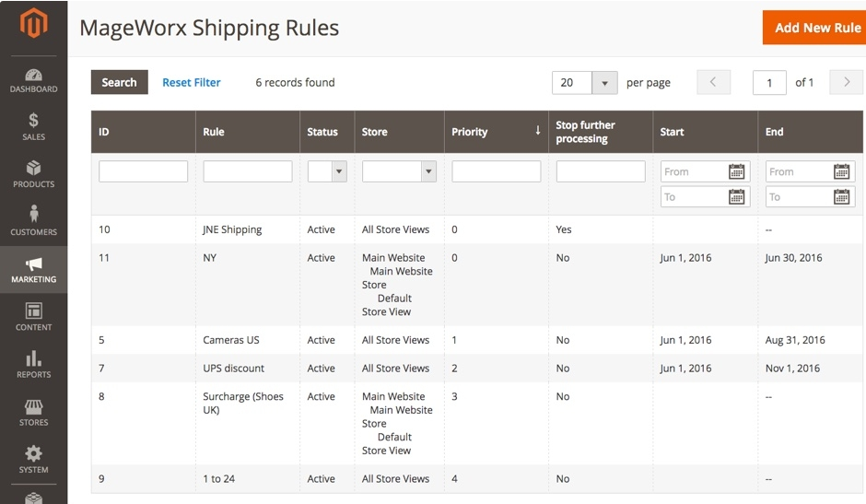This screenshot has width=866, height=504.
Task: Sort by the Store column header
Action: [x=399, y=132]
